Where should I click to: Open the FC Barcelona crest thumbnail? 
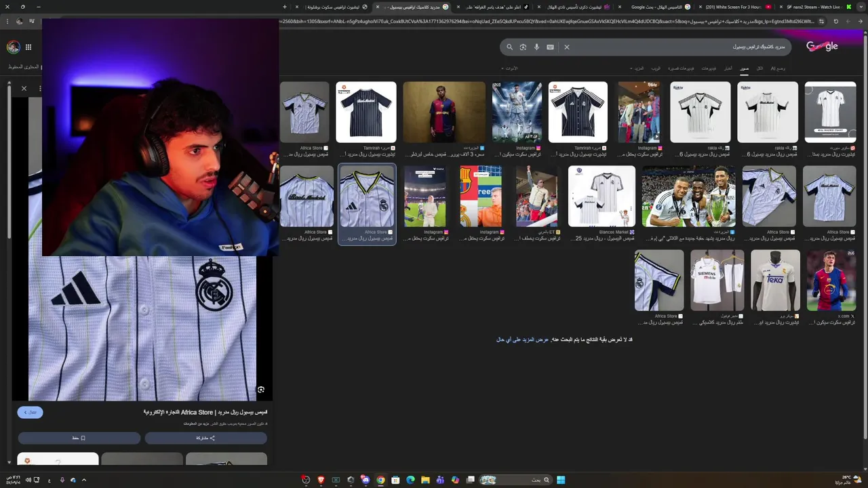(481, 196)
